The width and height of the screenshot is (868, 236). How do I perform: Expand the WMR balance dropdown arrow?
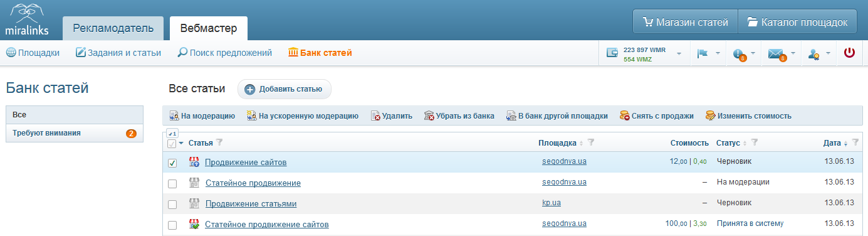679,54
